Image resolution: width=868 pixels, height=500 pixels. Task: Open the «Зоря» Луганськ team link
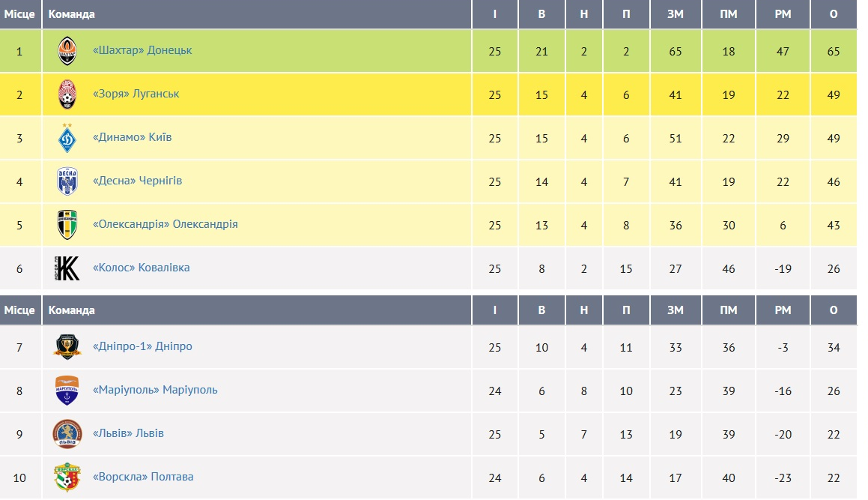136,94
